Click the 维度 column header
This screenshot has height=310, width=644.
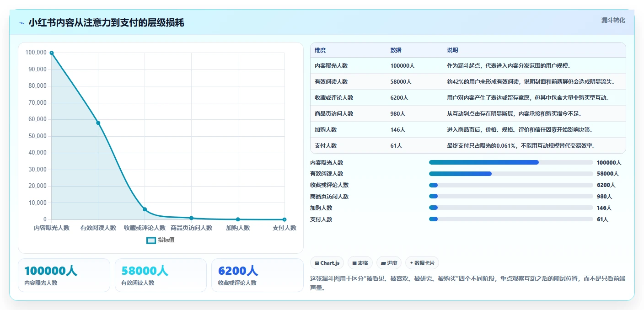[320, 50]
